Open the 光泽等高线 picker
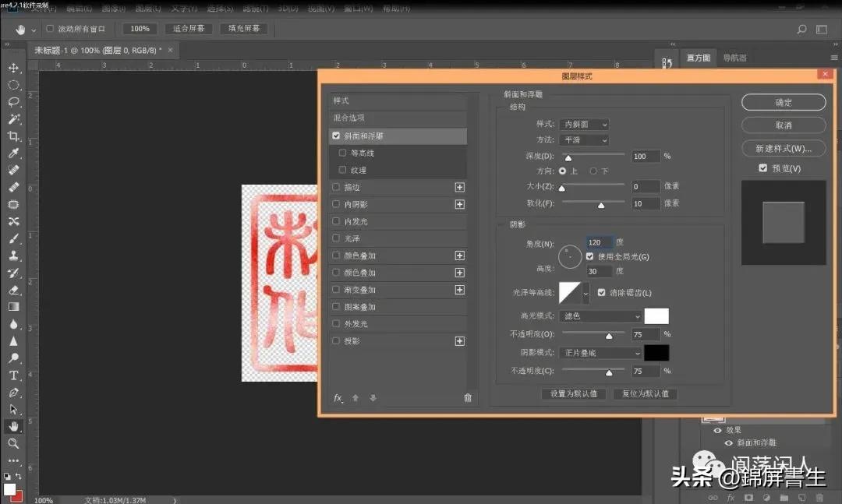 click(571, 292)
